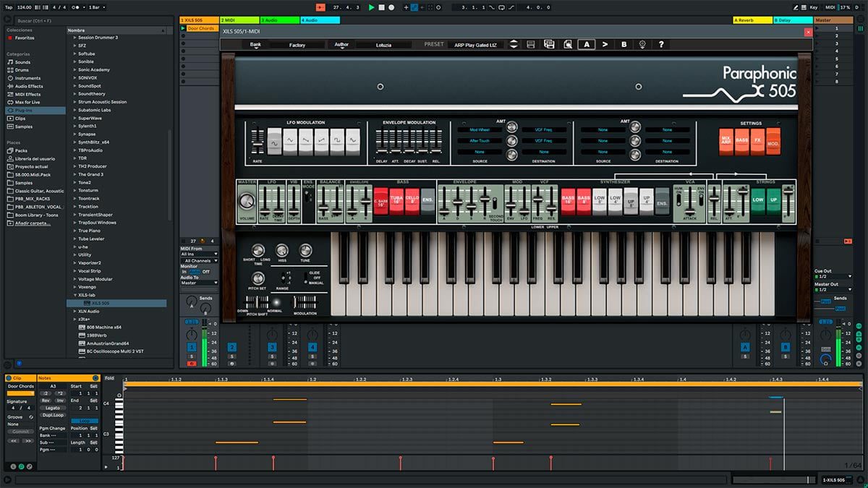This screenshot has width=868, height=488.
Task: Copy A to B with arrow button
Action: coord(605,44)
